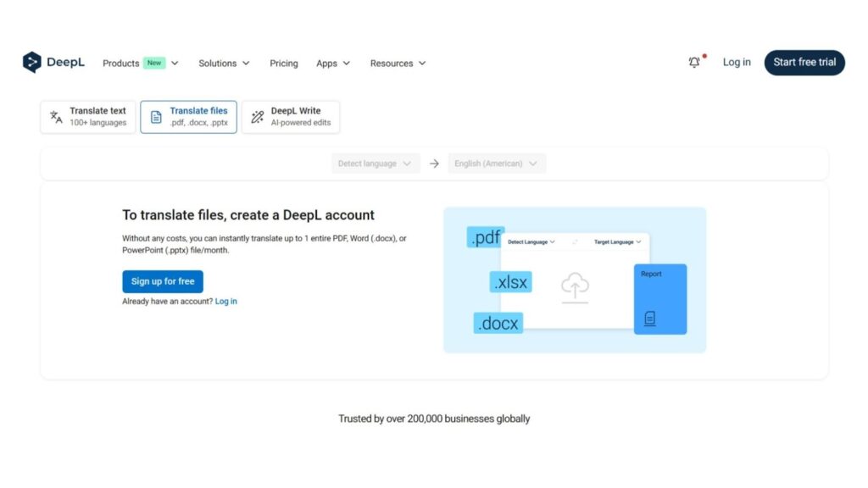Expand the Products dropdown menu
The width and height of the screenshot is (868, 488).
point(141,64)
